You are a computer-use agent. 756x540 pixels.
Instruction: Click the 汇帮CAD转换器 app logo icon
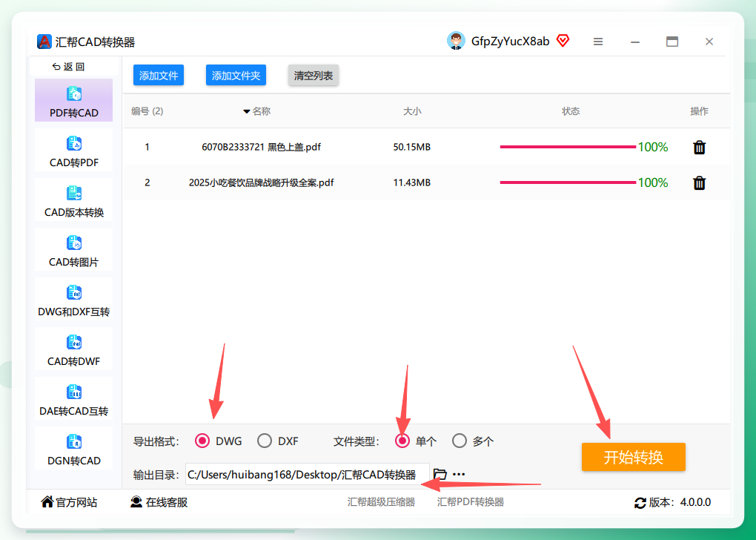(x=44, y=42)
